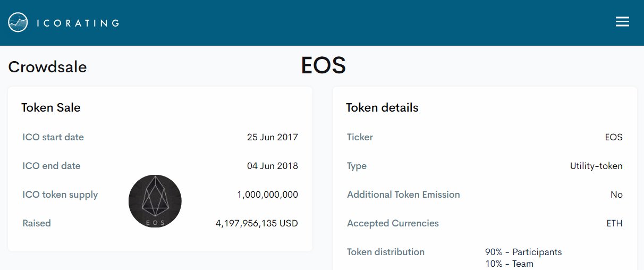This screenshot has width=644, height=270.
Task: Click the round EOS token logo
Action: point(155,201)
